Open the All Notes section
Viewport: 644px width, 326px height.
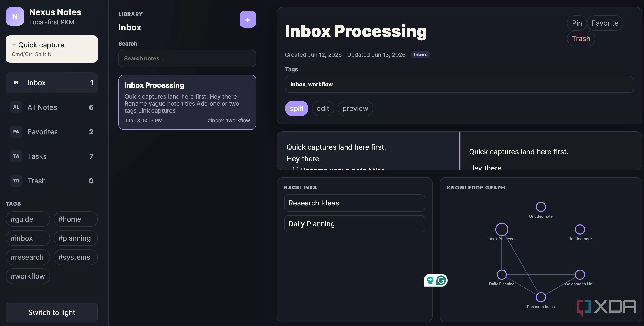[x=52, y=107]
